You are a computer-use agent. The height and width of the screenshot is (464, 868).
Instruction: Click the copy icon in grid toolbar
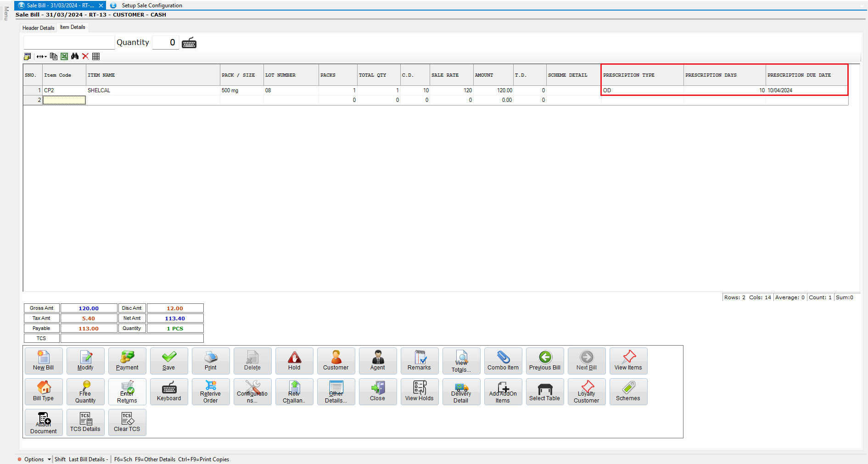tap(54, 56)
